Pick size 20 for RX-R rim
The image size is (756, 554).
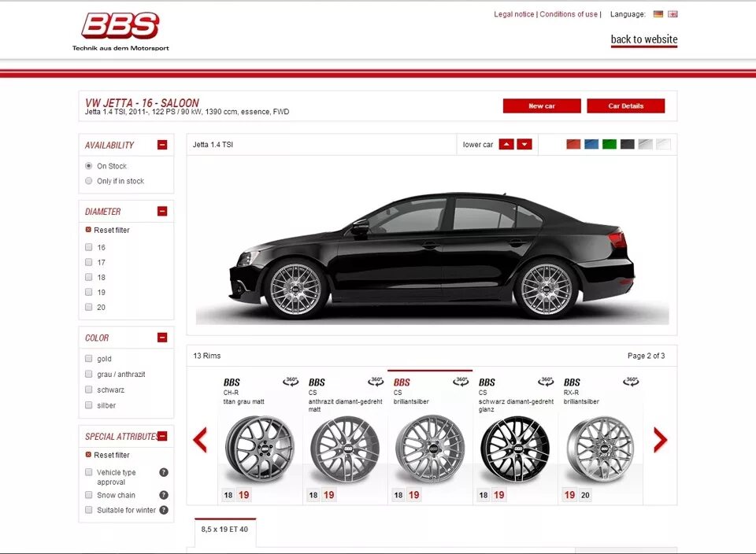tap(585, 495)
